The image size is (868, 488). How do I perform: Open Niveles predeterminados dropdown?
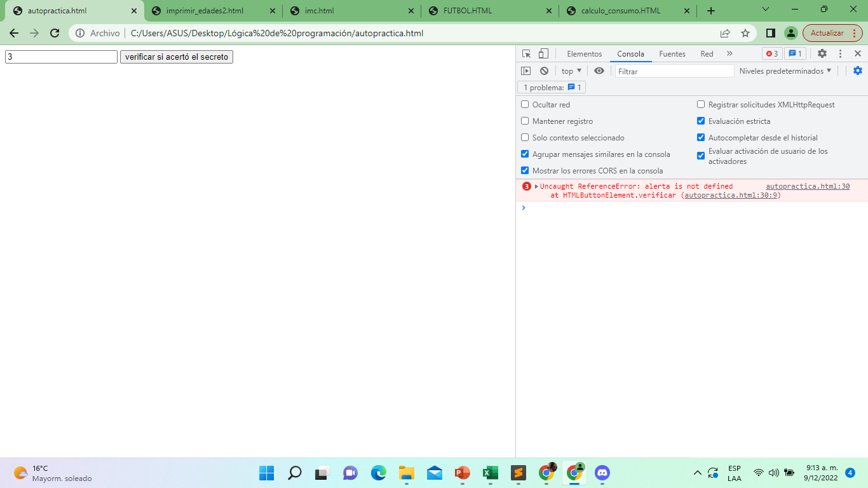point(785,71)
